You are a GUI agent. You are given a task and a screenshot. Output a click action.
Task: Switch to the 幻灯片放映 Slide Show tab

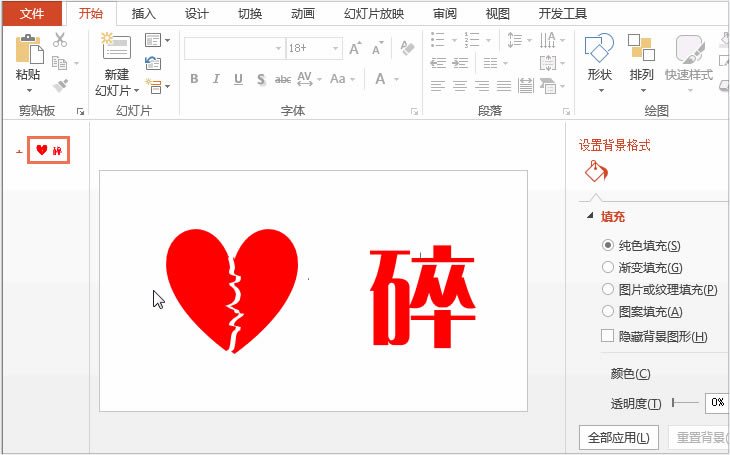point(374,14)
